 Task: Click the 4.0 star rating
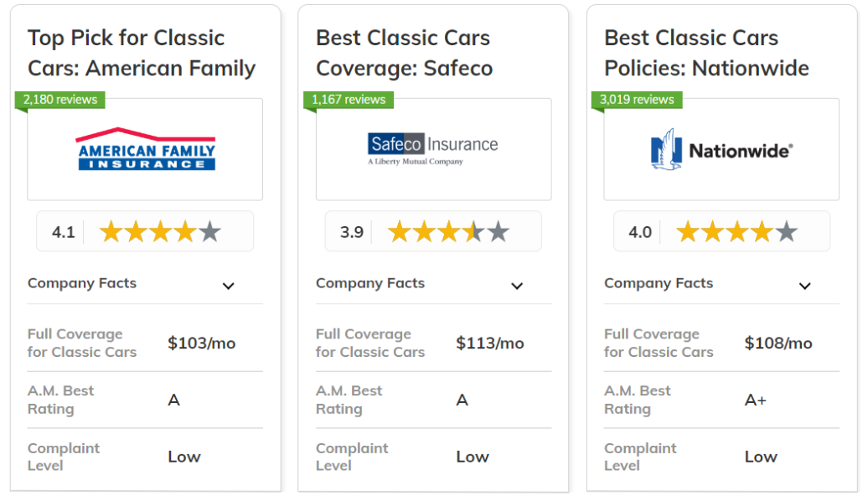coord(722,231)
